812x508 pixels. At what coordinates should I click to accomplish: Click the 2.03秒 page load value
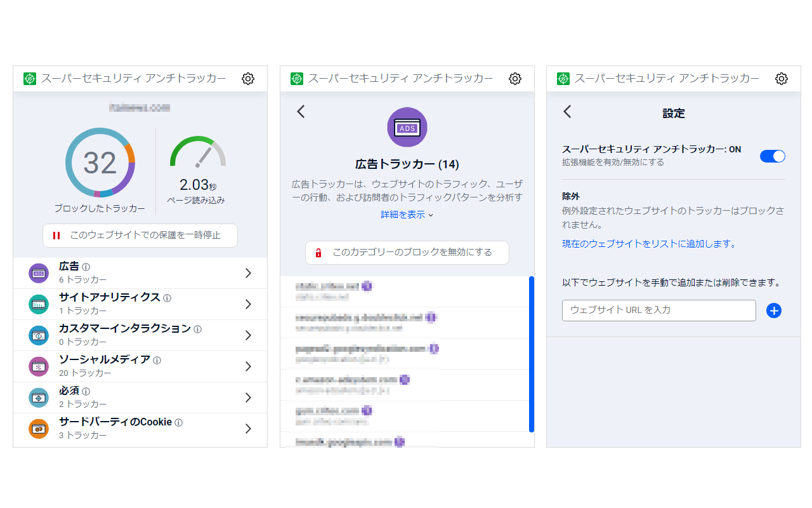tap(198, 185)
